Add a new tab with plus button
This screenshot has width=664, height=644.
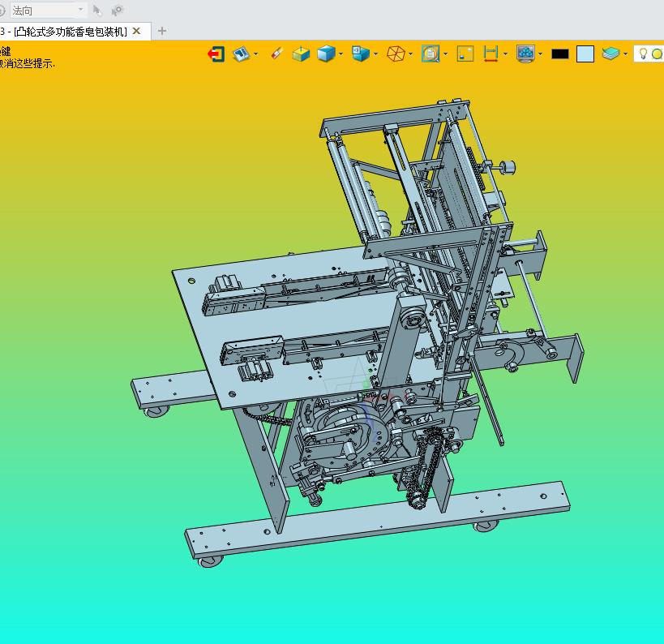point(162,31)
